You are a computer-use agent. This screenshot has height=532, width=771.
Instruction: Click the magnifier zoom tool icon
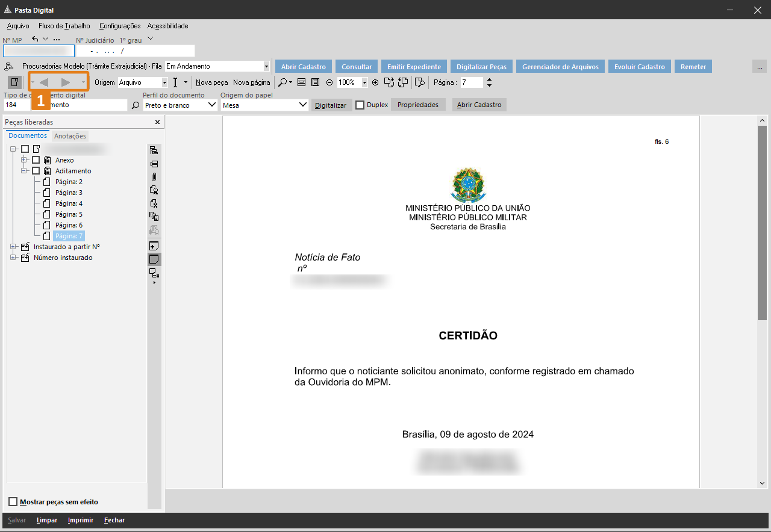click(x=282, y=82)
